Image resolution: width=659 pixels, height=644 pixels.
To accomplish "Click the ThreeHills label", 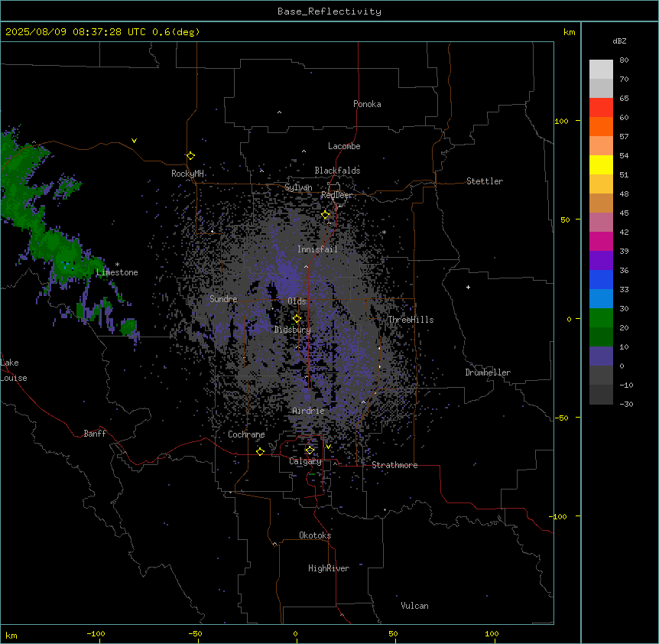I will pos(411,320).
